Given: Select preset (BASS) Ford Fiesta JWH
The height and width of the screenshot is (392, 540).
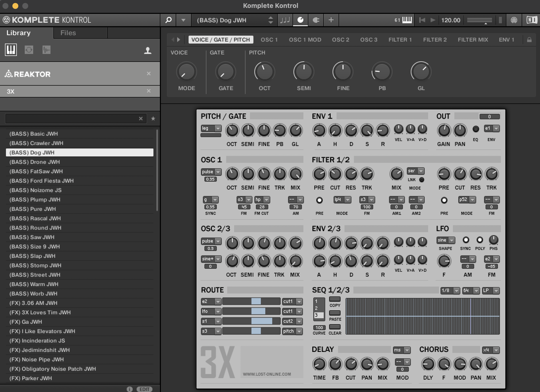Looking at the screenshot, I should [79, 181].
